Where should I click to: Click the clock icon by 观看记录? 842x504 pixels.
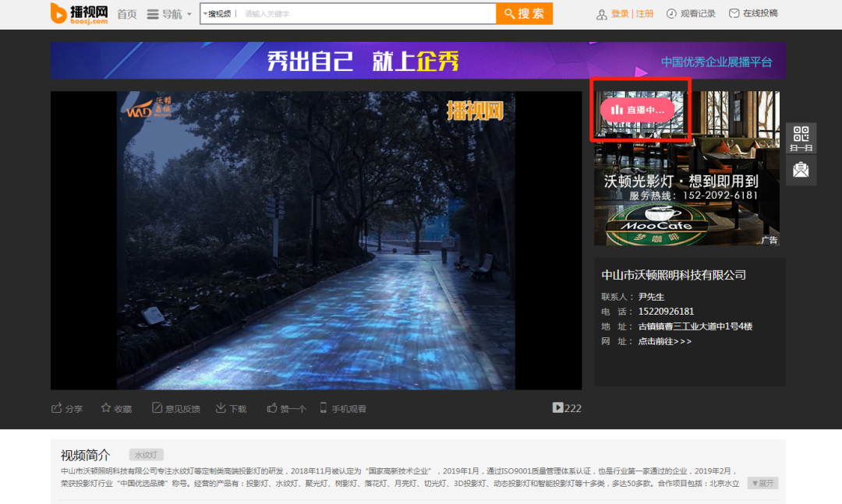pos(671,13)
